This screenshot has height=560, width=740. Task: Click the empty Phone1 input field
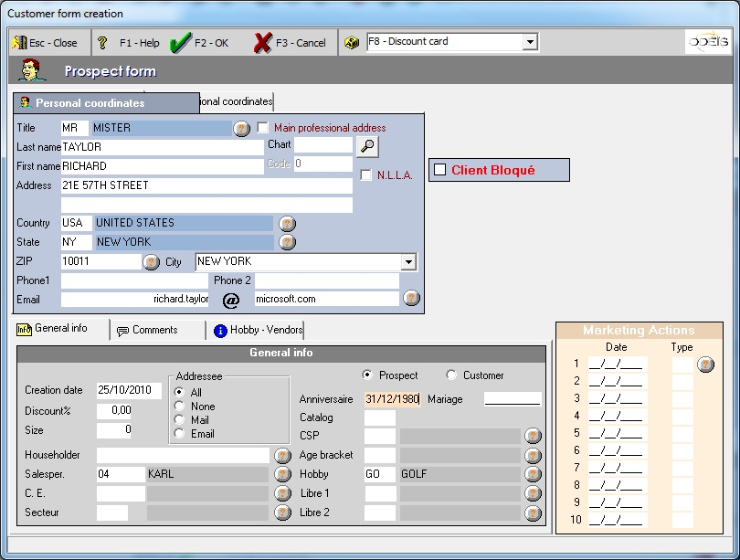[x=134, y=280]
